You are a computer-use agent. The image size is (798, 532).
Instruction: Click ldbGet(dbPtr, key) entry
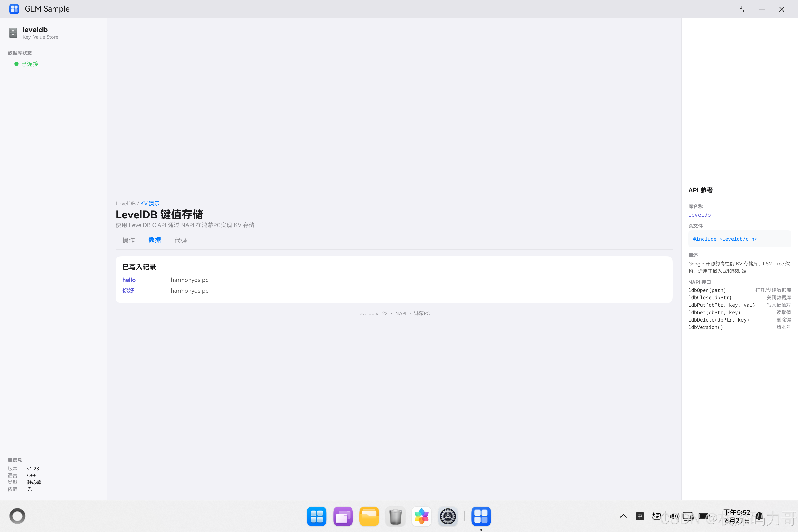(x=714, y=313)
